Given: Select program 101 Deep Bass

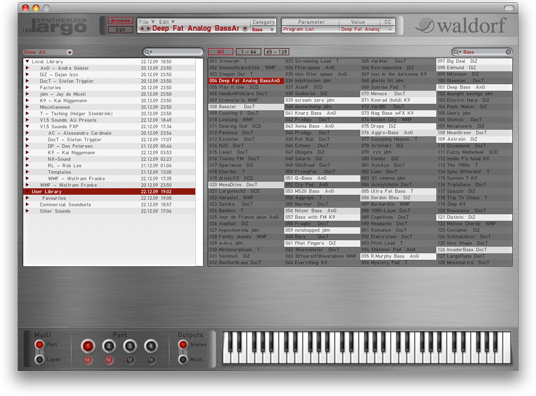Looking at the screenshot, I should coord(474,87).
